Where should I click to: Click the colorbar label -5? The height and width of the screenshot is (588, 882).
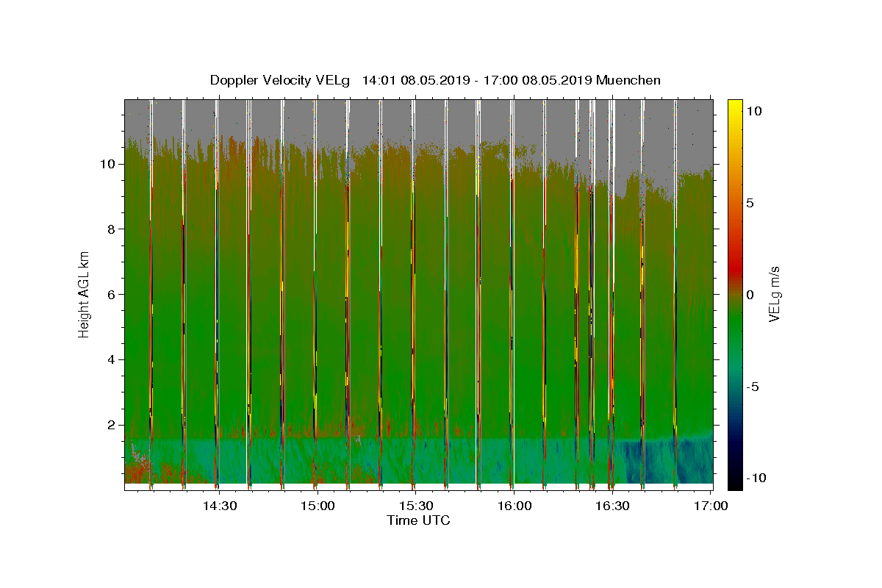pos(753,387)
